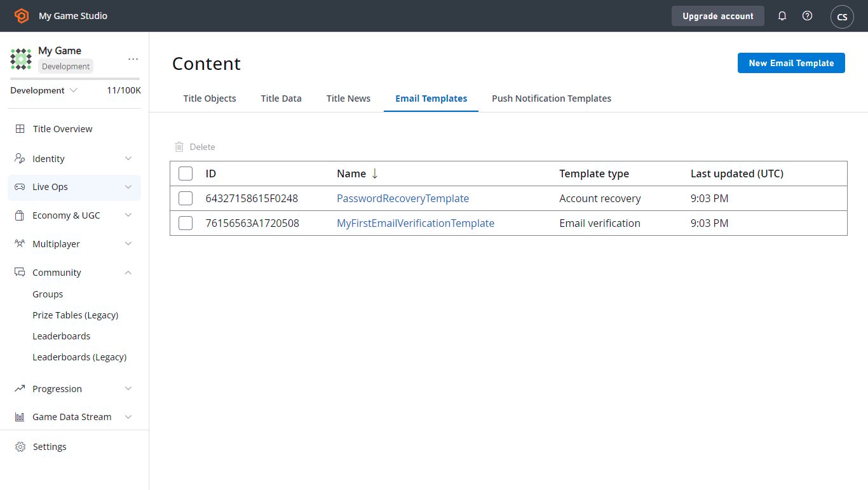Click the title usage progress bar
Image resolution: width=868 pixels, height=490 pixels.
[x=75, y=79]
